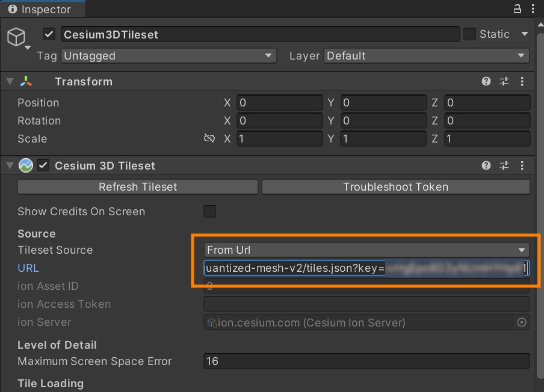Open Transform component help reference
Screen dimensions: 544x392
(x=486, y=82)
